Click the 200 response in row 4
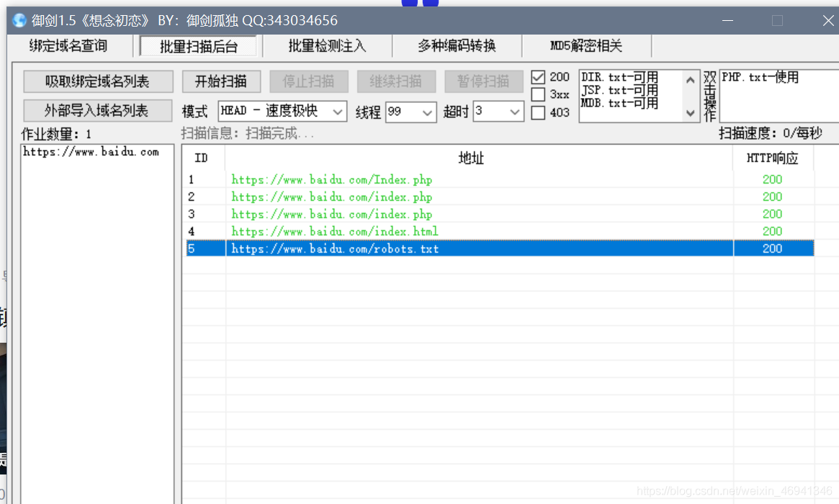The image size is (839, 504). click(772, 231)
